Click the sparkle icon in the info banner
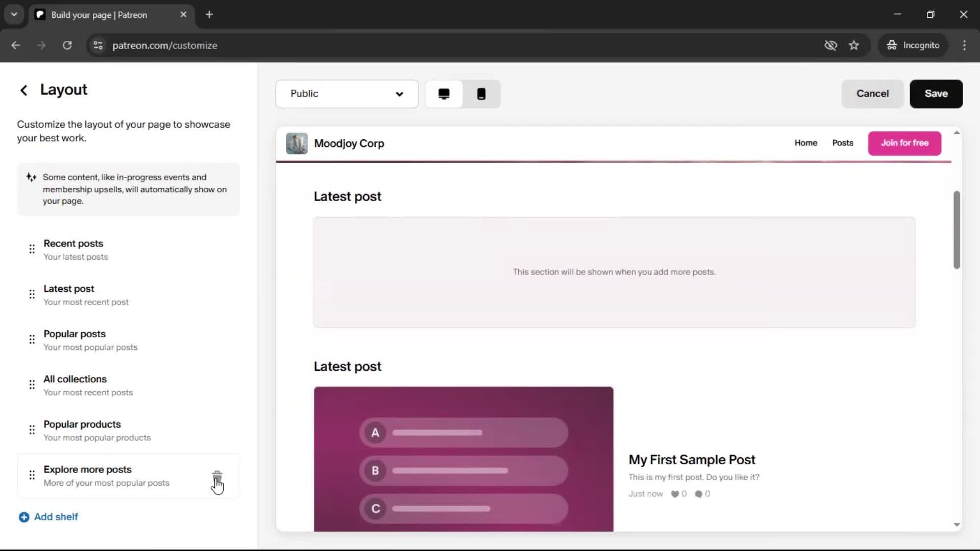Image resolution: width=980 pixels, height=551 pixels. [31, 177]
